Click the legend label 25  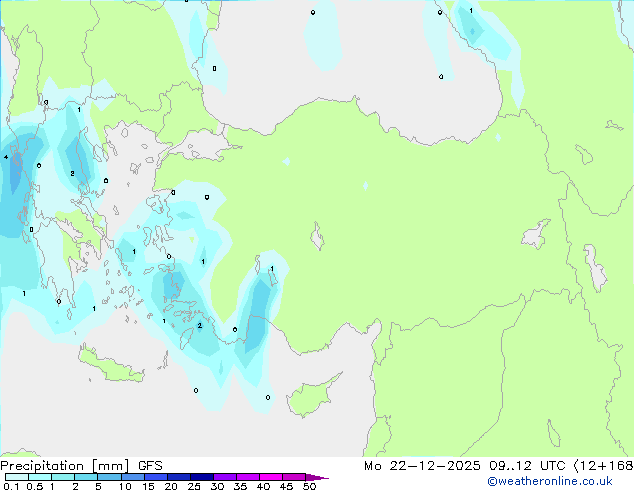(194, 486)
